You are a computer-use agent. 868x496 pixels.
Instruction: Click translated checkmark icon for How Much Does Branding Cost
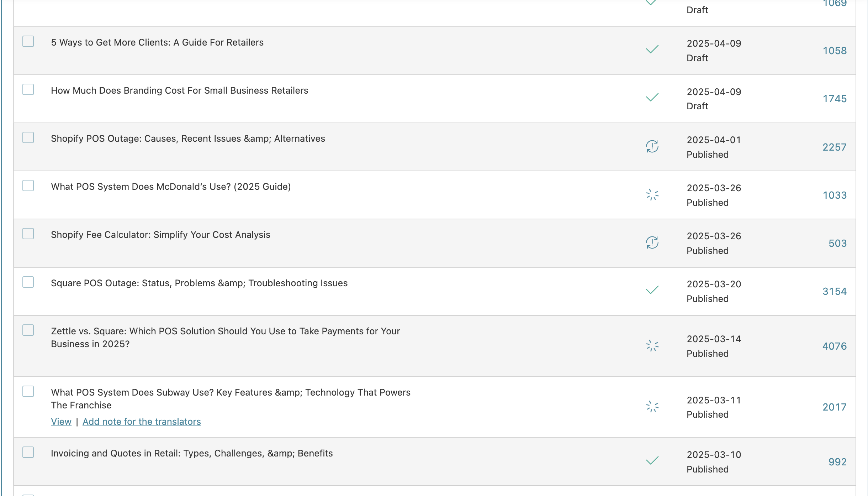click(x=652, y=97)
